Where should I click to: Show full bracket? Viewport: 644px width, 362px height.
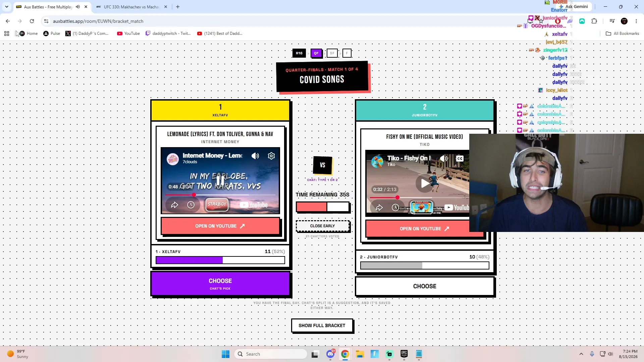[x=322, y=325]
